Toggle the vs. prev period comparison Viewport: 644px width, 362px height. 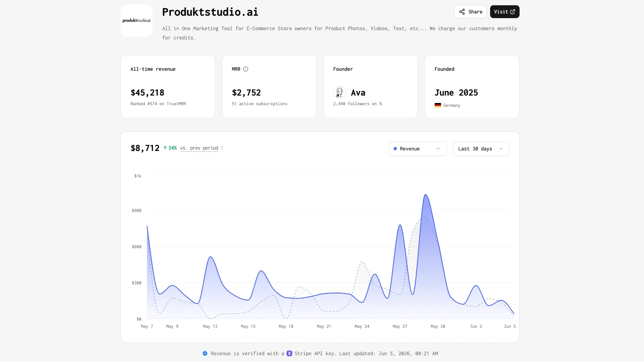[202, 148]
